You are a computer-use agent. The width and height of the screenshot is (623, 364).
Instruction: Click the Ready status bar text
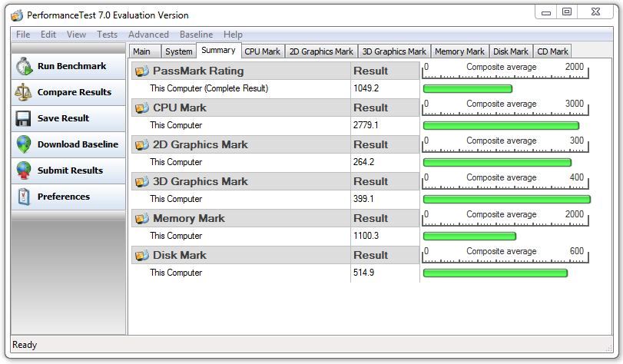pos(25,345)
